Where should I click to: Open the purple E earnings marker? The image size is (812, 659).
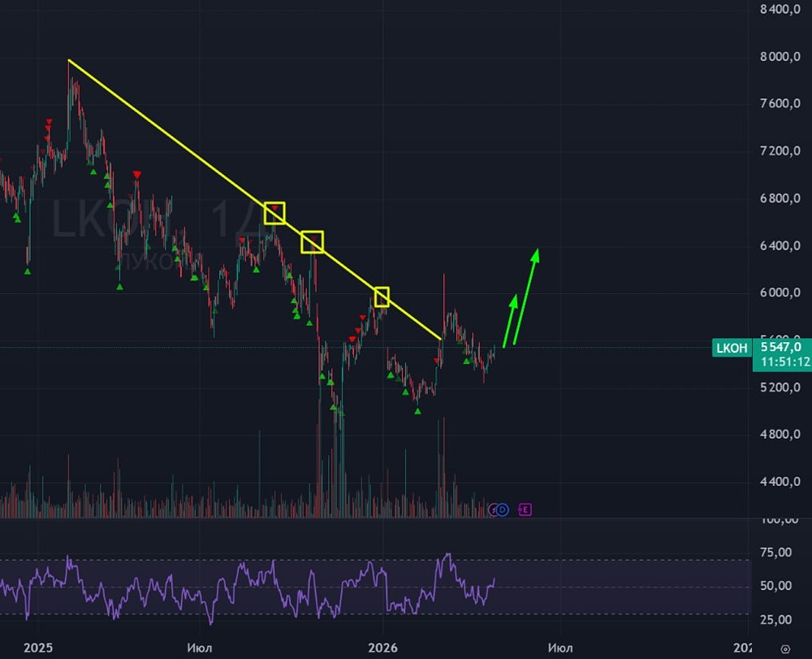tap(525, 509)
